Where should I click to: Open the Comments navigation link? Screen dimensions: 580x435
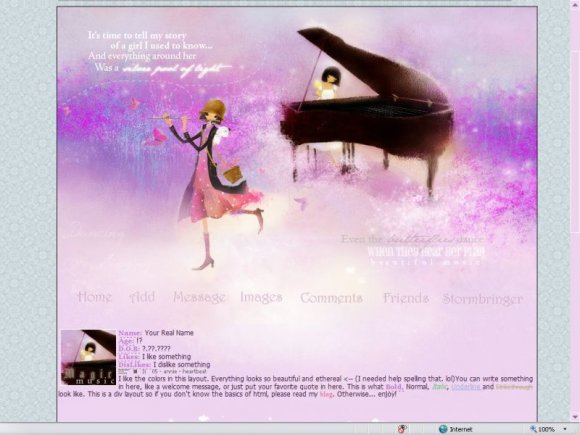(331, 298)
